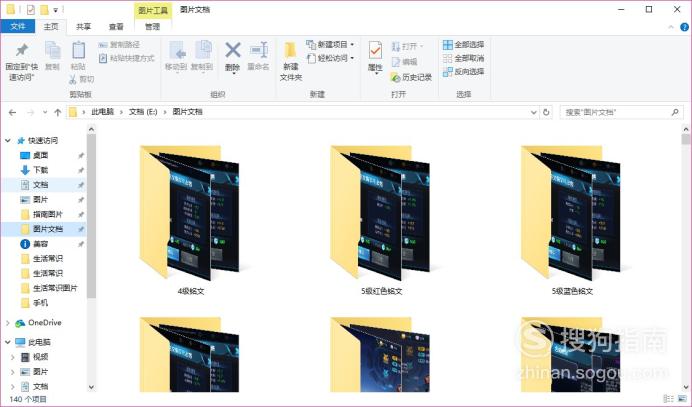Select OneDrive in navigation pane
The width and height of the screenshot is (692, 407).
click(45, 323)
